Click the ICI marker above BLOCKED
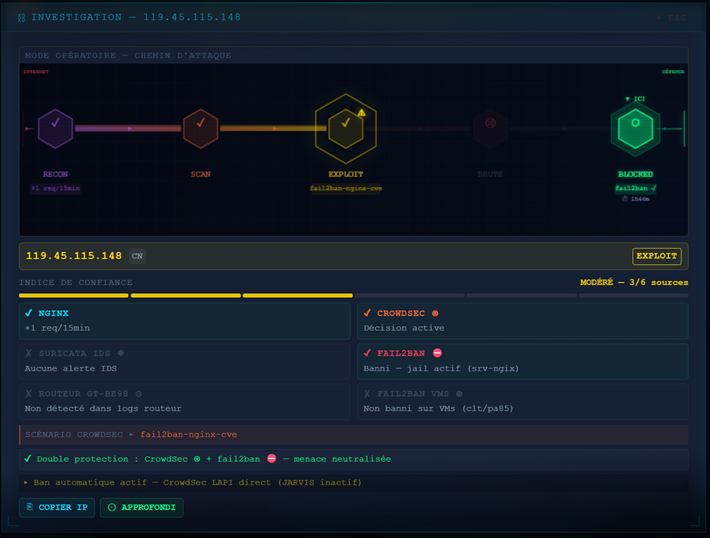This screenshot has height=538, width=710. (635, 99)
